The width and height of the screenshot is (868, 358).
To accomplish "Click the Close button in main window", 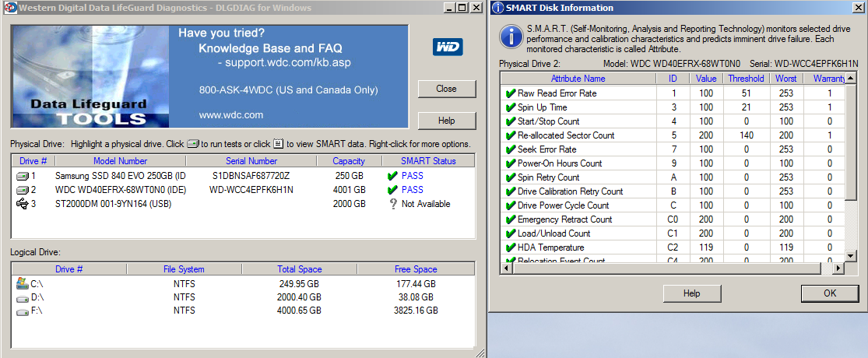I will (446, 89).
